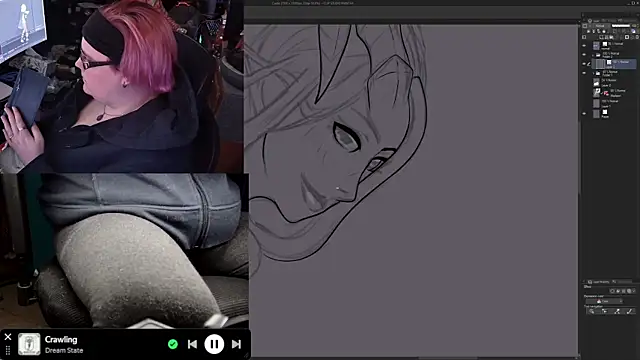Click Set as draft layer icon
Image resolution: width=640 pixels, height=360 pixels.
[599, 31]
